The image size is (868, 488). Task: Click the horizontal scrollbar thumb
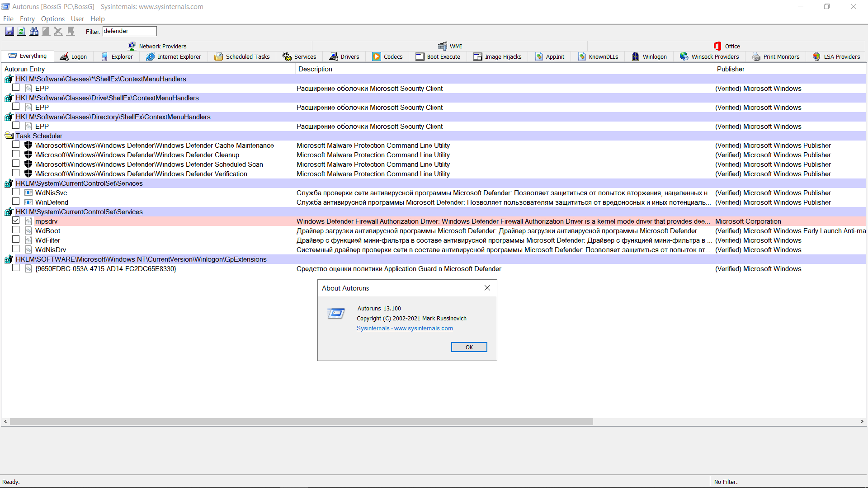[x=302, y=422]
